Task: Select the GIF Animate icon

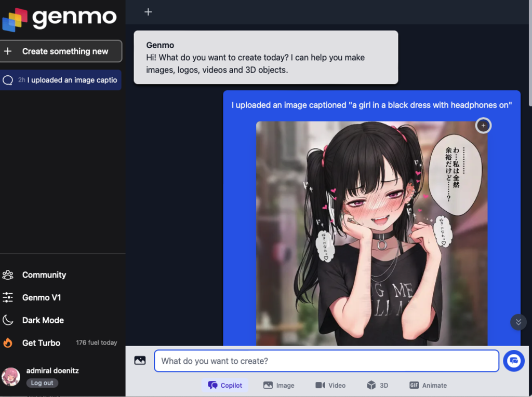Action: click(x=414, y=385)
